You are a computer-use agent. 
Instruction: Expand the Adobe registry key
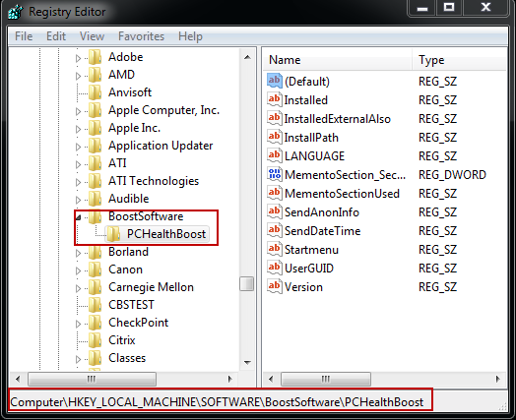coord(78,58)
